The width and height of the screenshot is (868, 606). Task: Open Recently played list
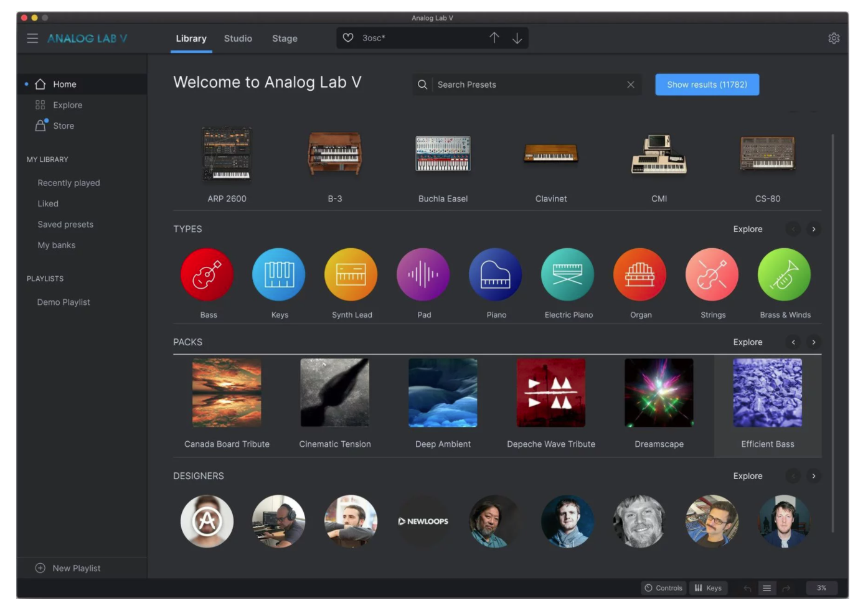[x=68, y=183]
